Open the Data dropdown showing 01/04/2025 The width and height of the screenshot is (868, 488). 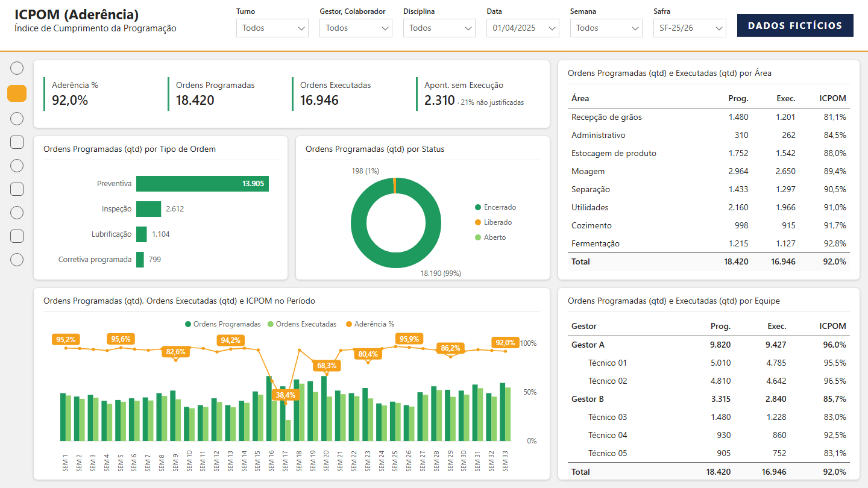tap(523, 28)
